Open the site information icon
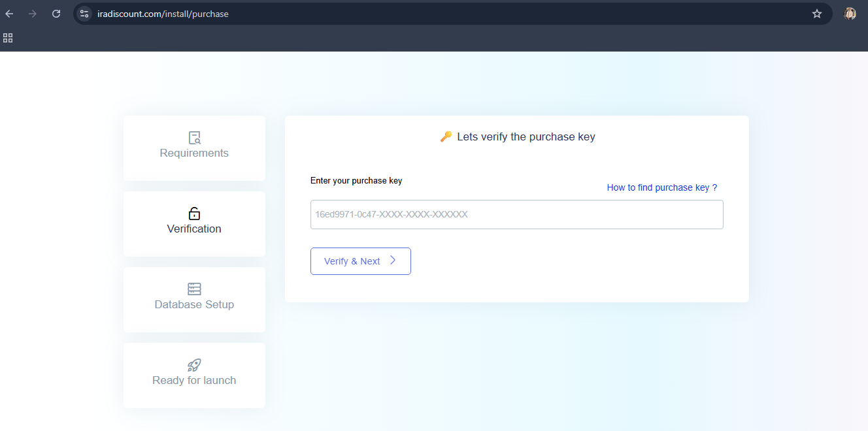The width and height of the screenshot is (868, 431). click(84, 14)
